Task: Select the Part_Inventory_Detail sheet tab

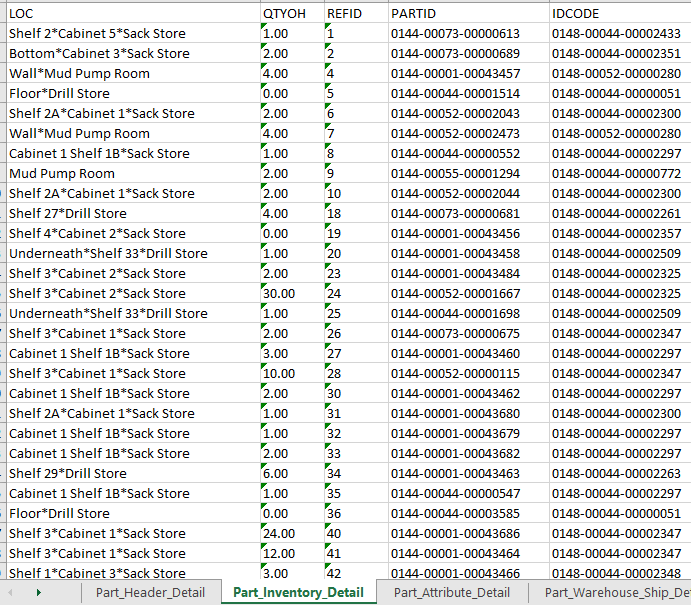Action: (298, 593)
